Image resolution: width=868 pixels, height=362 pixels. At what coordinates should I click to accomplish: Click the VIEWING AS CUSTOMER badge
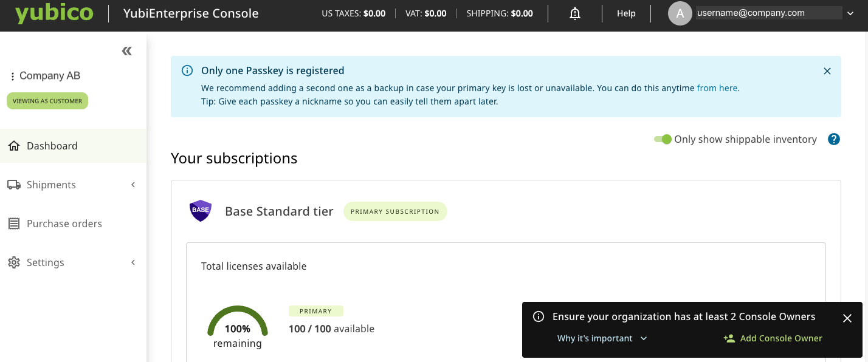47,101
